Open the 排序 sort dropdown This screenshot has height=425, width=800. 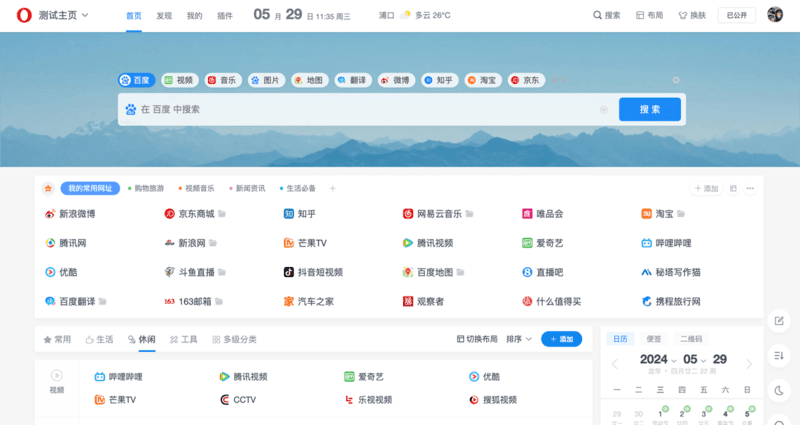point(519,339)
